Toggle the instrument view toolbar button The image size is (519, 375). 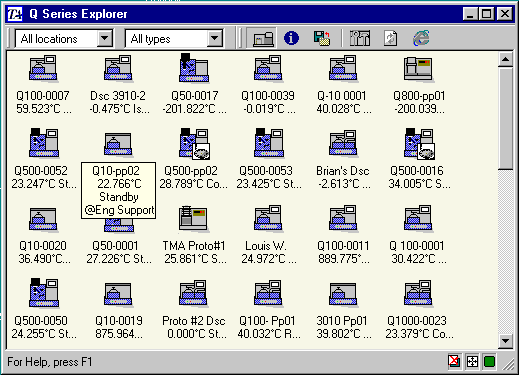pyautogui.click(x=262, y=38)
